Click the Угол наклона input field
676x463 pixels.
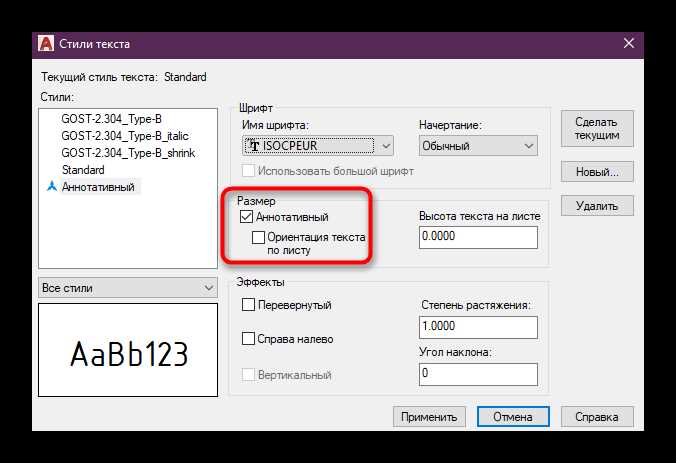coord(478,374)
